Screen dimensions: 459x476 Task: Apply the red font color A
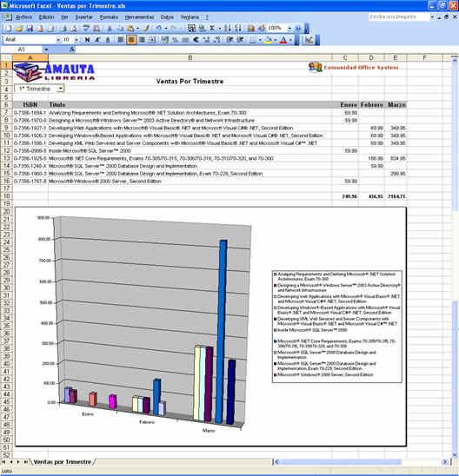tap(283, 40)
